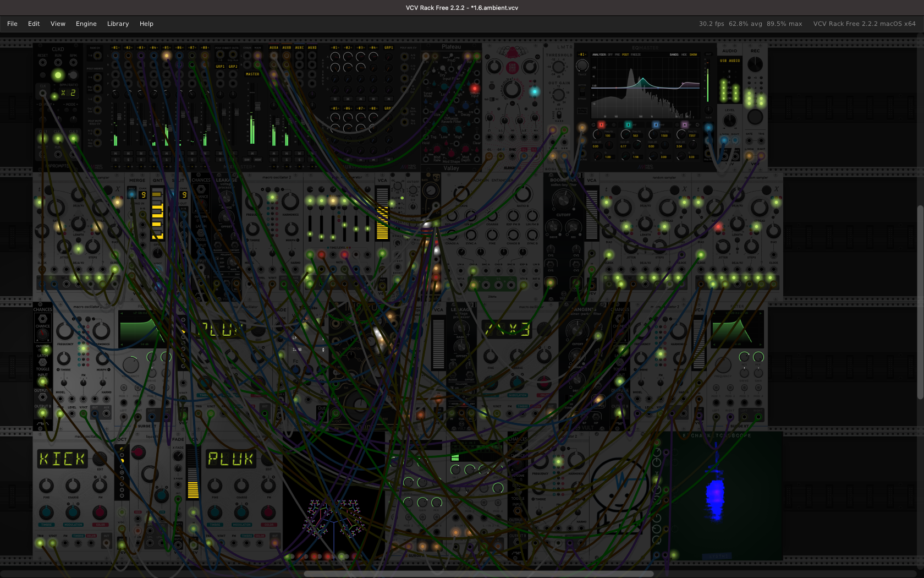Click the CLKD BPM input jack
Screen dimensions: 924x578
[x=73, y=62]
